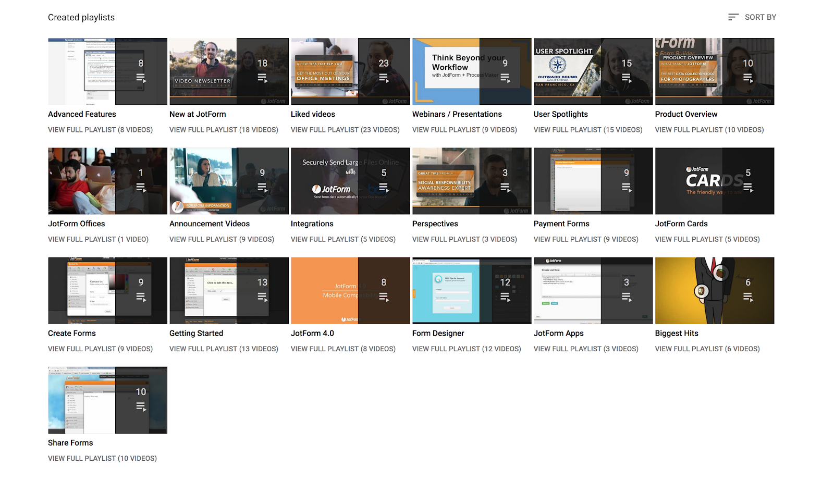Click the playlist icon on Advanced Features thumbnail
The image size is (834, 504).
click(x=141, y=78)
